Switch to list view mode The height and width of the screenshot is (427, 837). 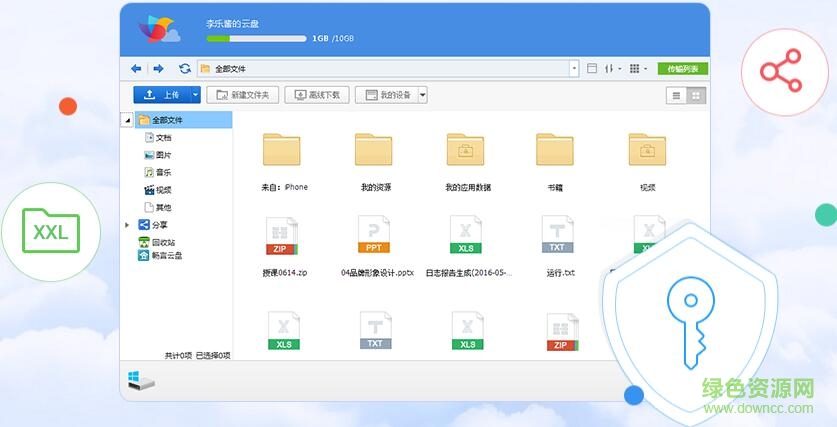(676, 96)
